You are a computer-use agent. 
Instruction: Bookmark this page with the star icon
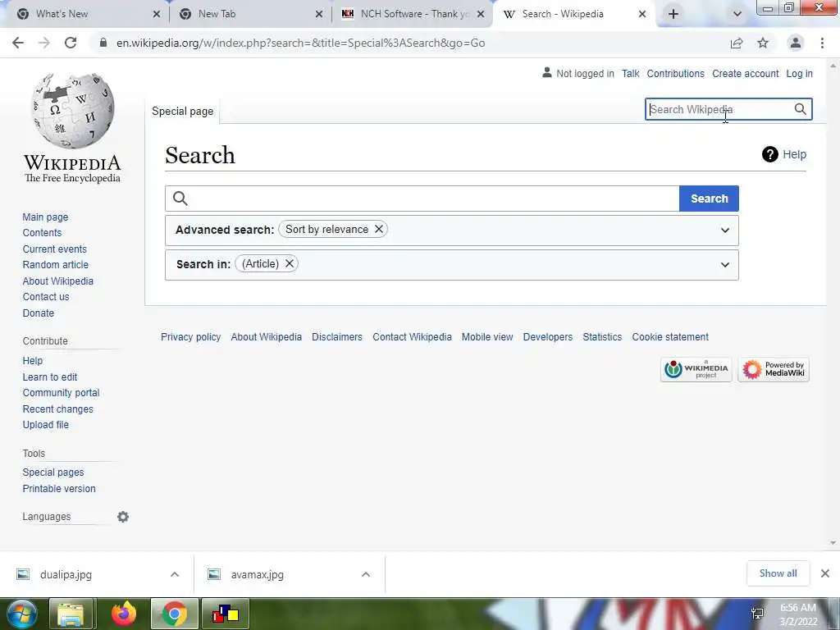(x=763, y=43)
